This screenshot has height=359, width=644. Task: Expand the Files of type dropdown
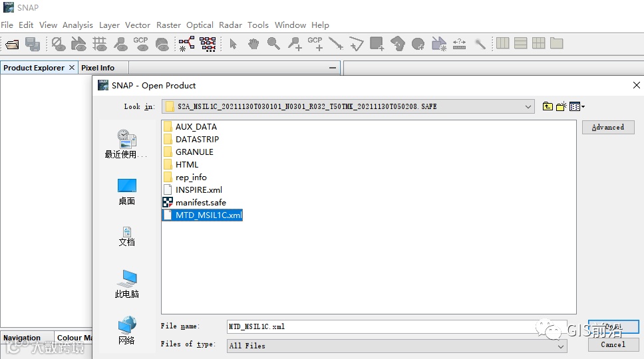(x=561, y=346)
